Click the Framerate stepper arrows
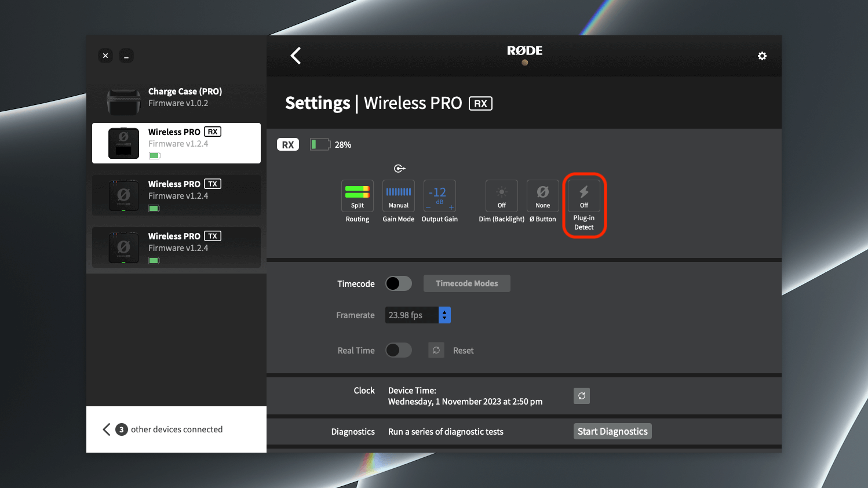The height and width of the screenshot is (488, 868). [x=444, y=315]
